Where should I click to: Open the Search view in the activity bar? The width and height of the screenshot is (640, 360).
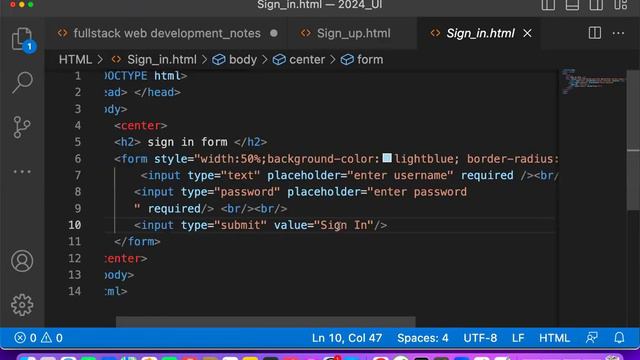click(22, 82)
